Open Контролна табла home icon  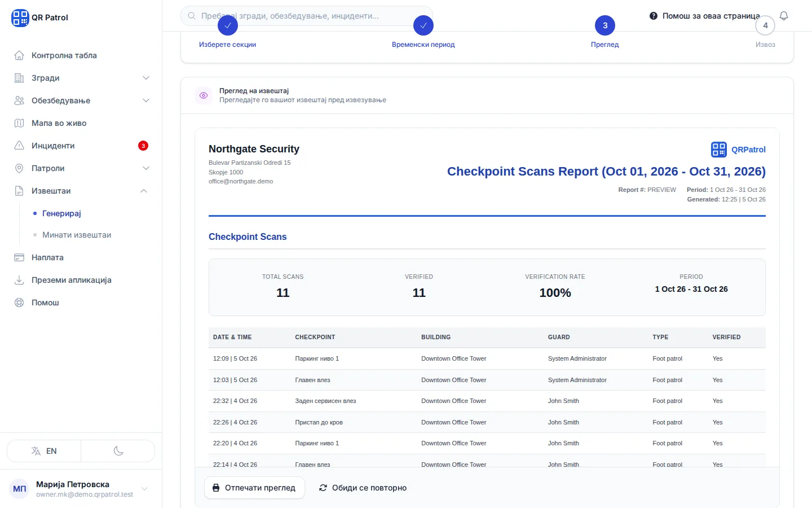19,55
